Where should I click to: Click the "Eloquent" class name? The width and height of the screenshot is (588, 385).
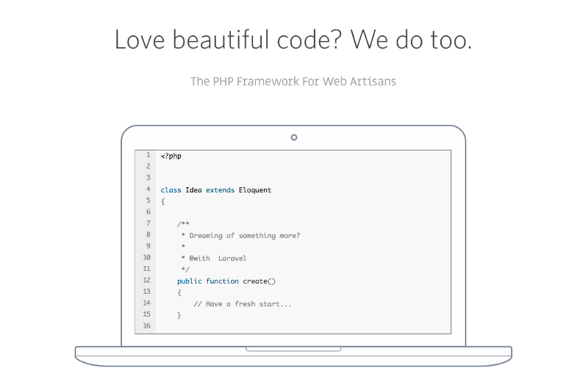[255, 190]
